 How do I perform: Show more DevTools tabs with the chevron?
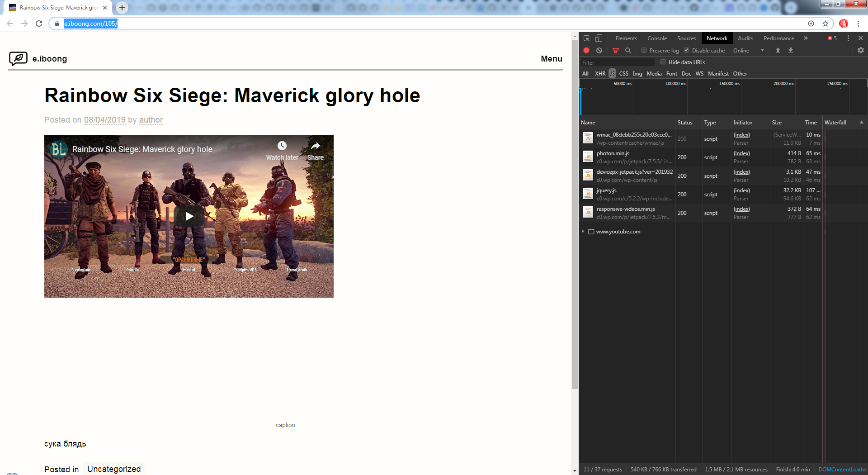pyautogui.click(x=806, y=38)
